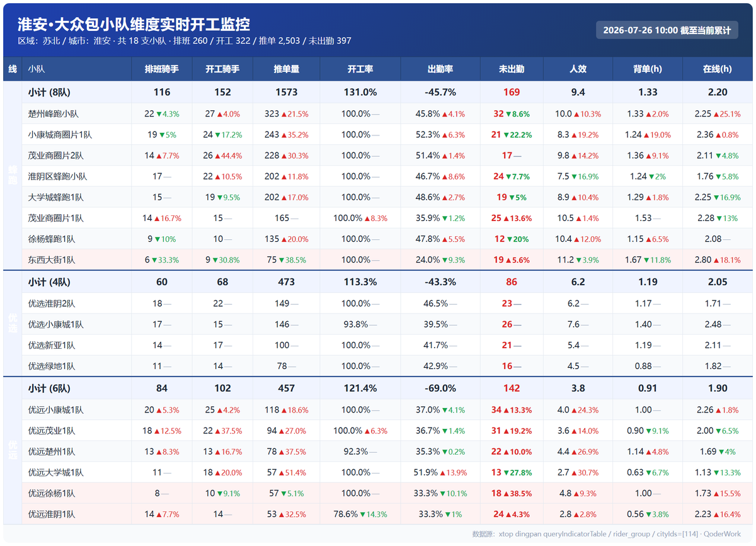Click the 推单量 column header

click(287, 69)
